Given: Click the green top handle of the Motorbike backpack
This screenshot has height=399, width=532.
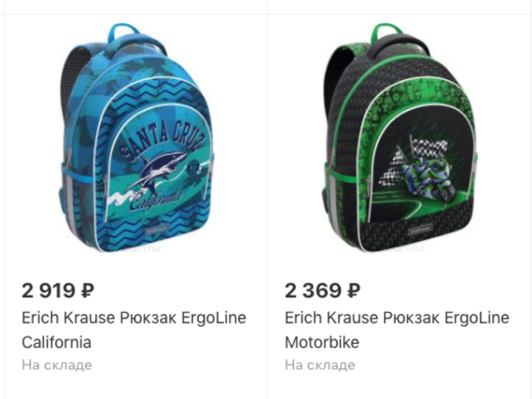Looking at the screenshot, I should click(386, 31).
